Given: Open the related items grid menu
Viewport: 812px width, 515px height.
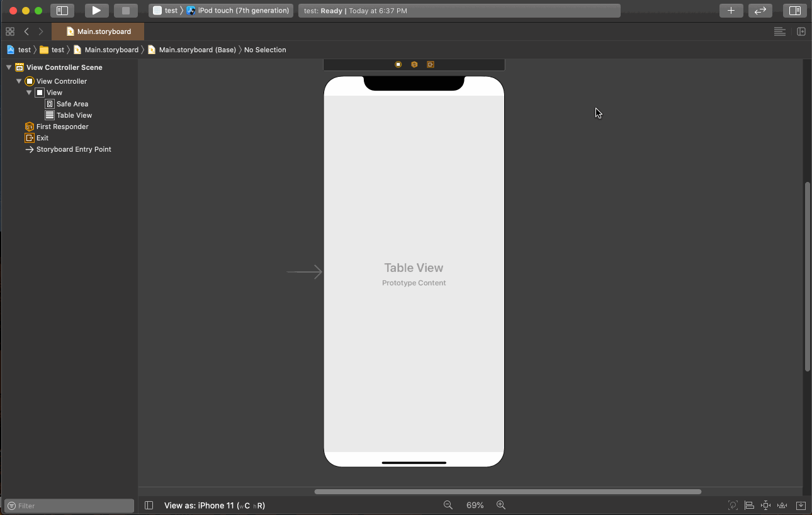Looking at the screenshot, I should (10, 31).
